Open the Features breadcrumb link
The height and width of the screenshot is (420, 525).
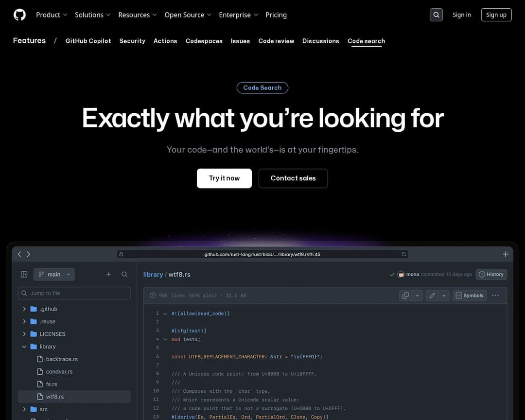tap(29, 40)
